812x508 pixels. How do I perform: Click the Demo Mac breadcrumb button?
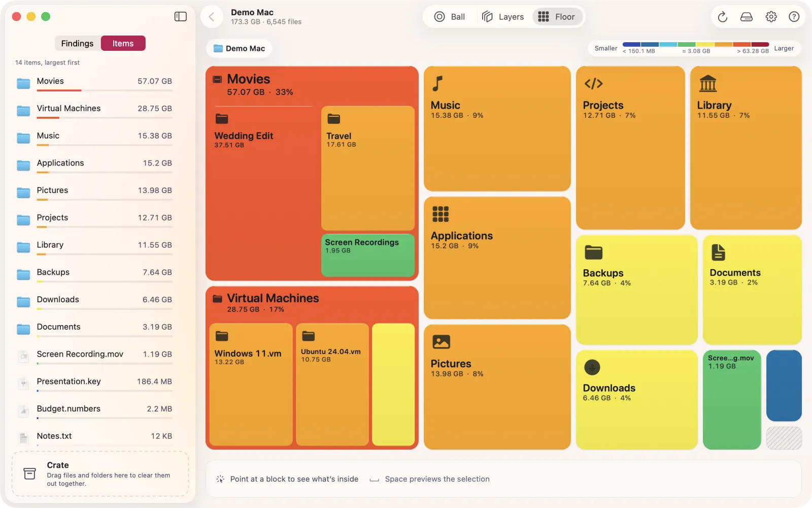point(239,48)
